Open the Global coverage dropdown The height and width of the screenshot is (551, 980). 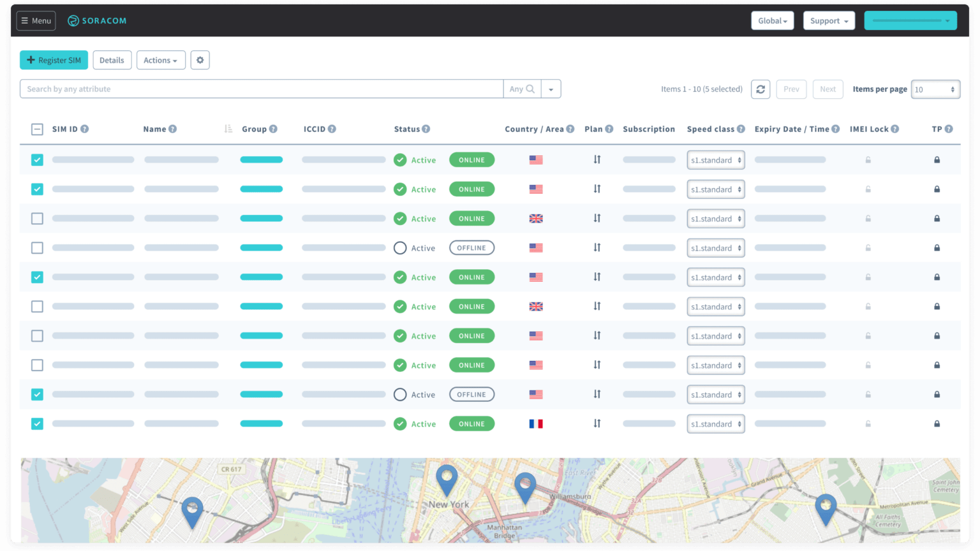click(773, 20)
